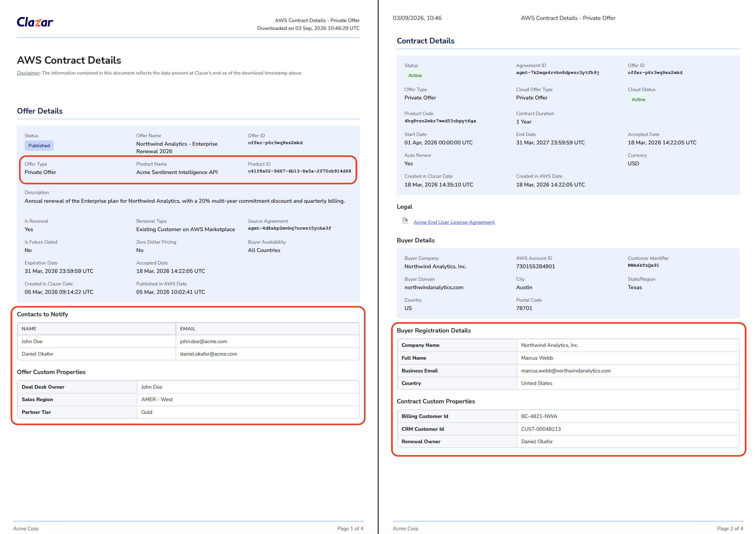
Task: Click the NAME column header in Contacts table
Action: click(29, 328)
